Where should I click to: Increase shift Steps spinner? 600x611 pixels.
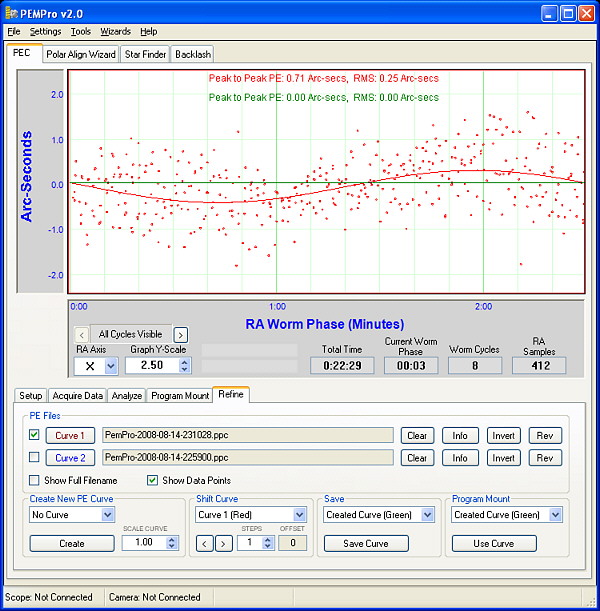click(268, 540)
